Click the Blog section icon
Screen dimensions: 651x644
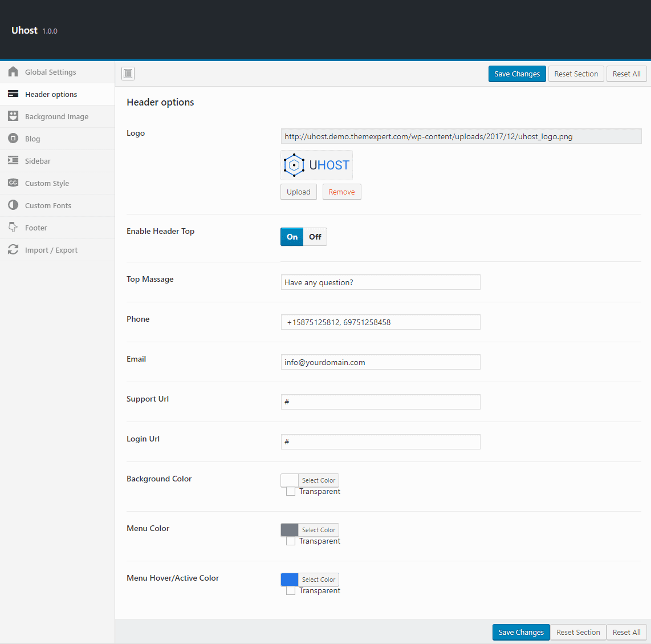[x=13, y=138]
